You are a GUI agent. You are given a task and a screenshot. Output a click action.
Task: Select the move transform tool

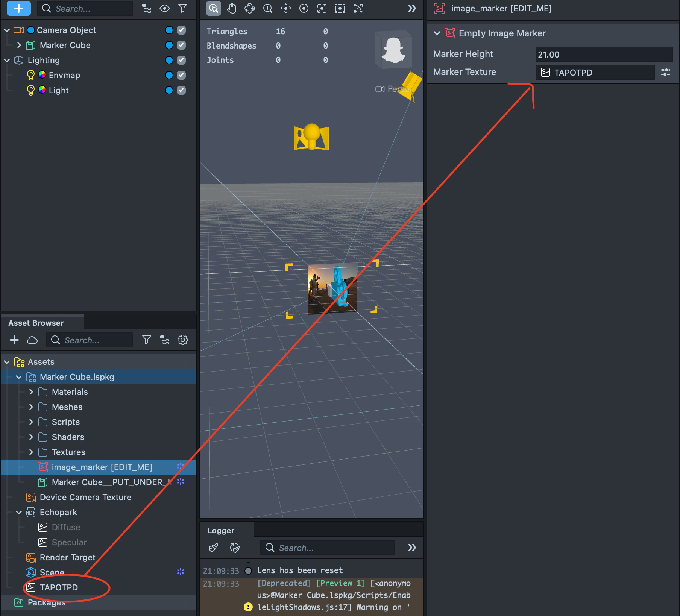tap(286, 8)
